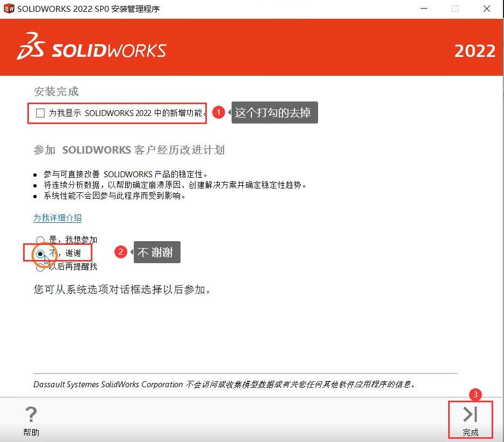Select the Finish arrow icon
The width and height of the screenshot is (504, 442).
click(470, 414)
